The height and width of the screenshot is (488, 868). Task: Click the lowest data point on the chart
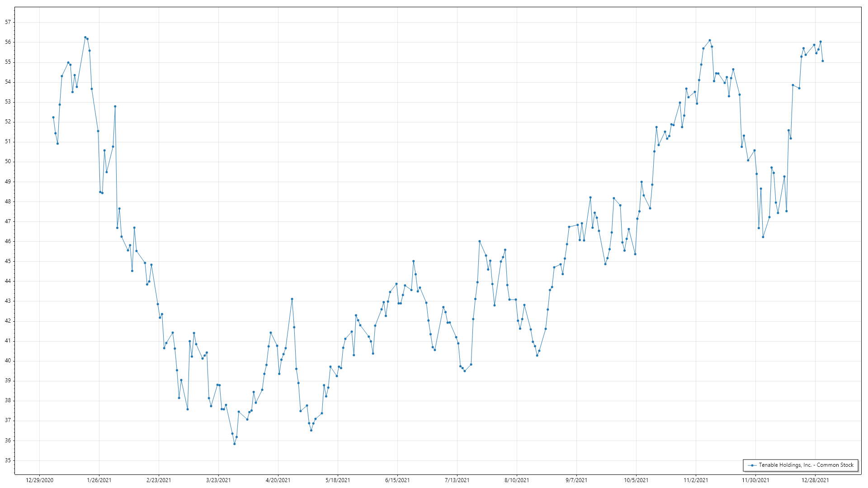234,444
